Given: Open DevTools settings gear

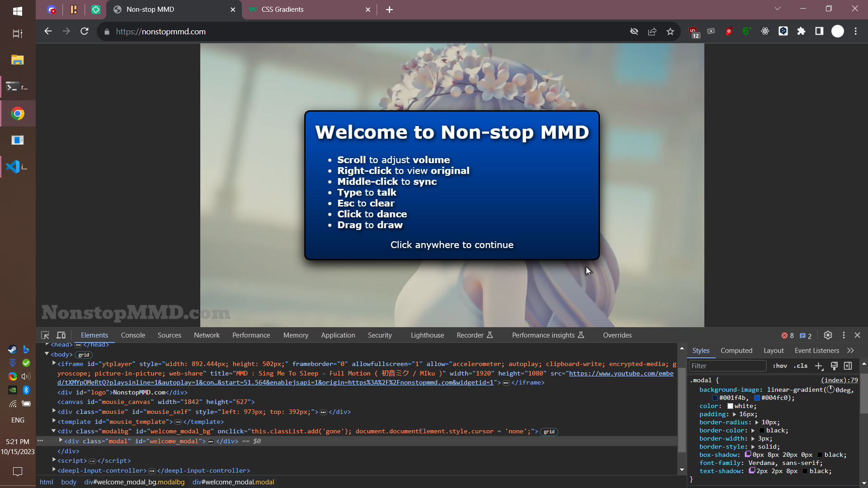Looking at the screenshot, I should click(828, 335).
